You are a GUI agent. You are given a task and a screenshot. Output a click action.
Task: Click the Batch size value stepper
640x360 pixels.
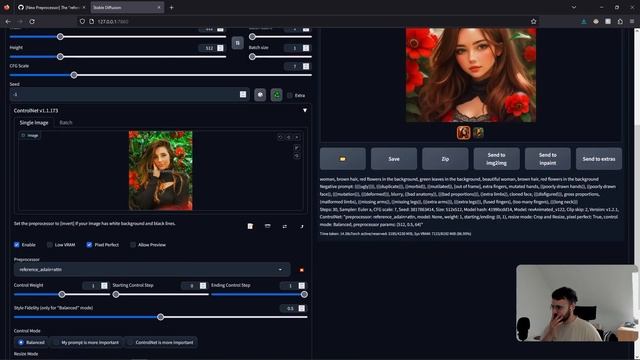coord(306,48)
